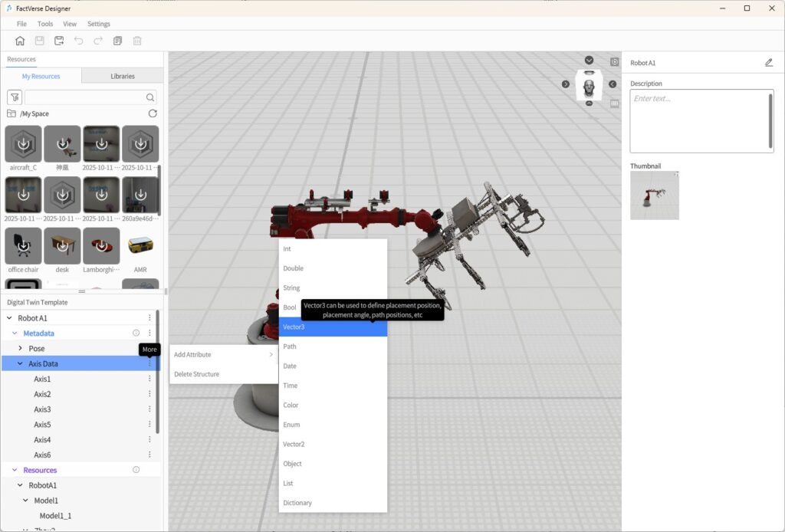785x532 pixels.
Task: Refresh the My Space resource list
Action: point(153,113)
